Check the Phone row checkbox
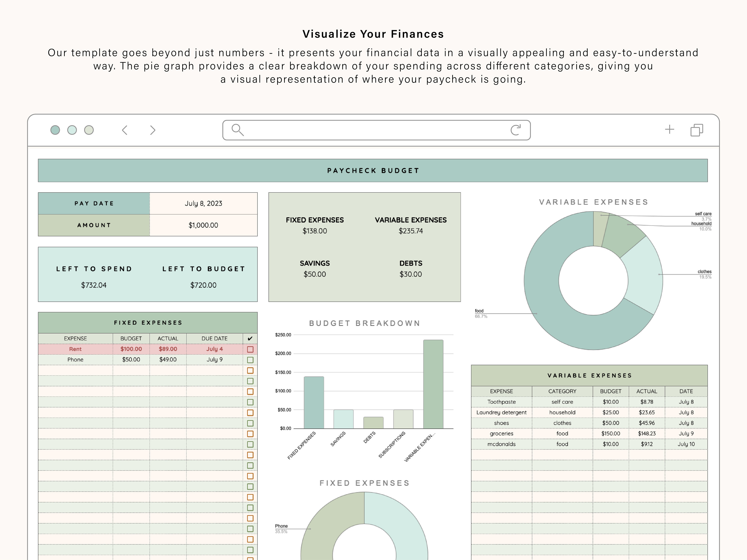 click(250, 360)
